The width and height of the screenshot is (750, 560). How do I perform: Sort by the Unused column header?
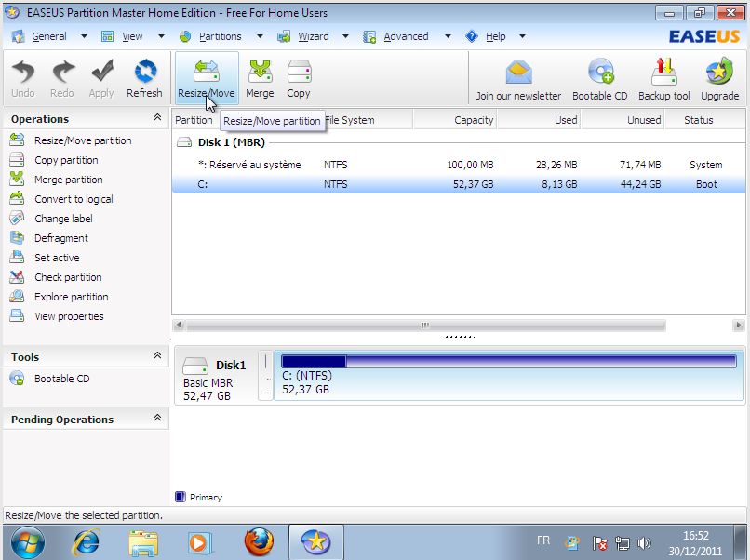pos(623,120)
